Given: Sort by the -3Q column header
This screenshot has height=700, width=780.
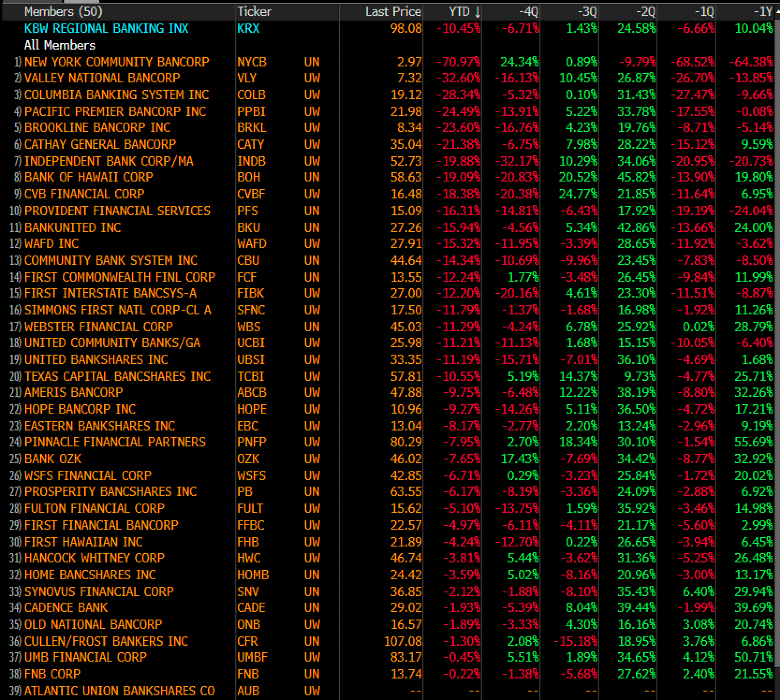Looking at the screenshot, I should coord(587,12).
